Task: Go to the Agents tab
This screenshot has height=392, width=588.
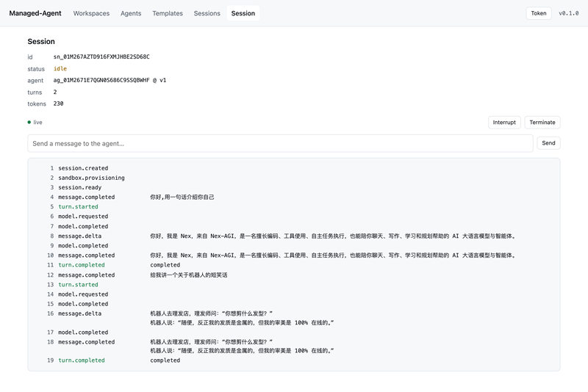Action: pyautogui.click(x=131, y=13)
